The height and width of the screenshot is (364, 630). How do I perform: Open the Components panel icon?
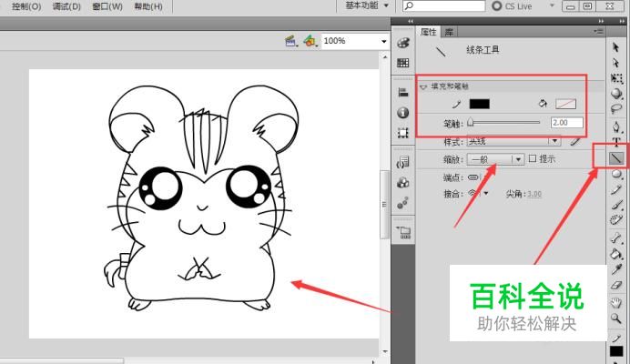click(403, 182)
